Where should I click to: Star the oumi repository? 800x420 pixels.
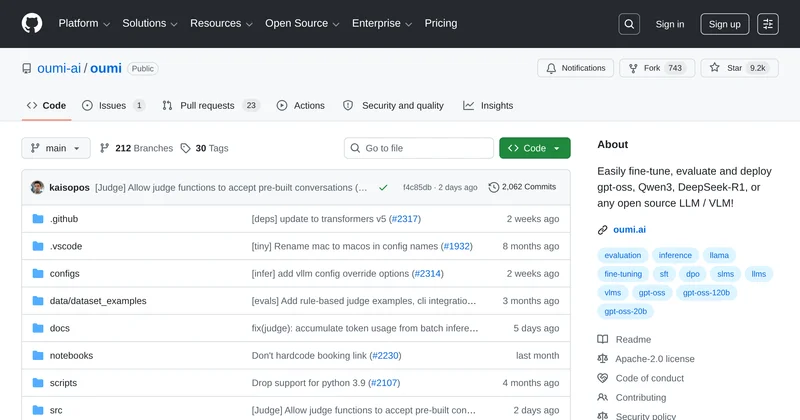[739, 68]
